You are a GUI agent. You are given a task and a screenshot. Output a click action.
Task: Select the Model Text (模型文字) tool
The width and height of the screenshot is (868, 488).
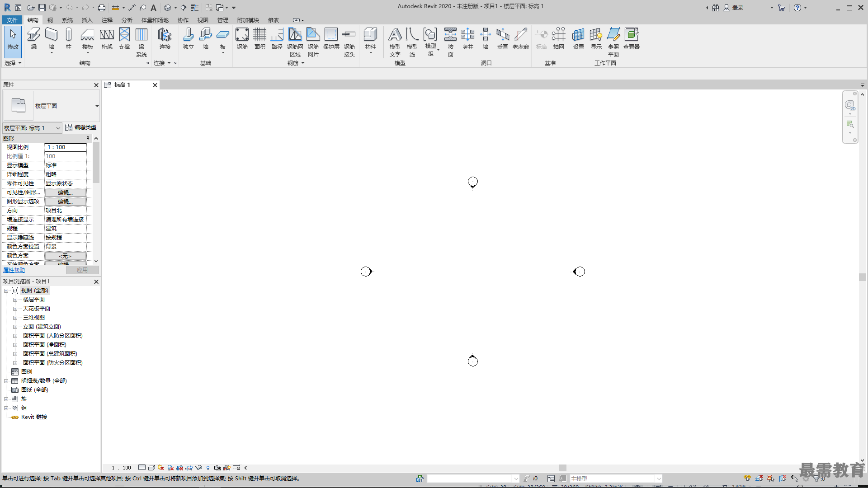pyautogui.click(x=395, y=42)
